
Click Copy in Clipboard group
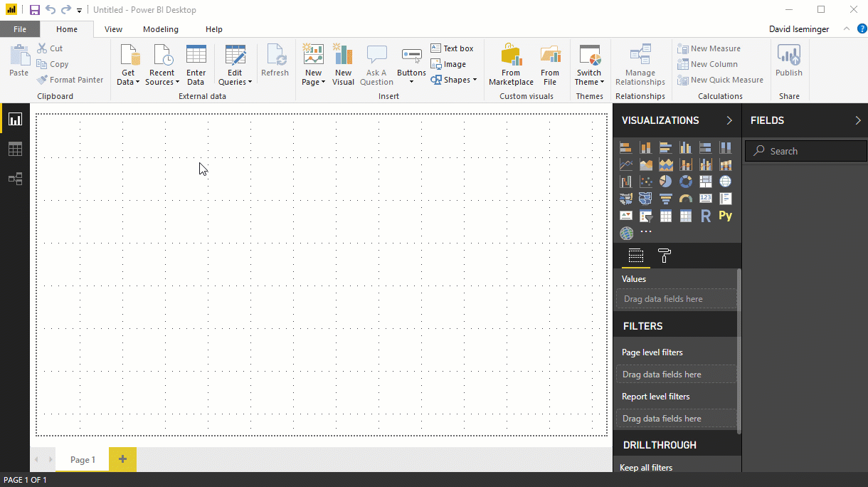coord(53,64)
